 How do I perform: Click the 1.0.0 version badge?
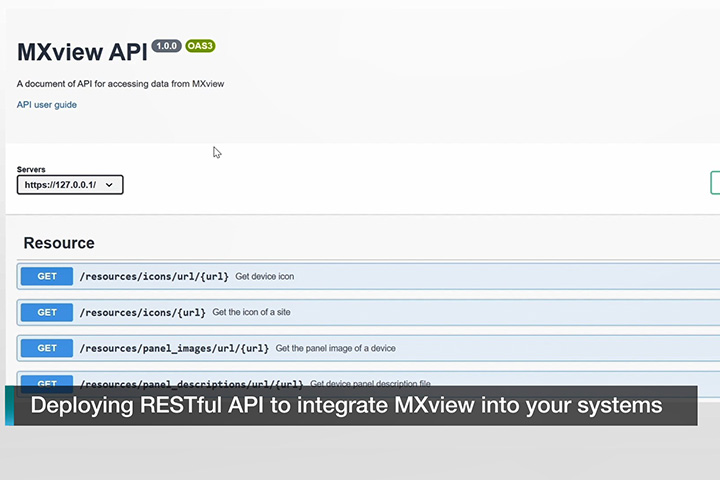166,46
